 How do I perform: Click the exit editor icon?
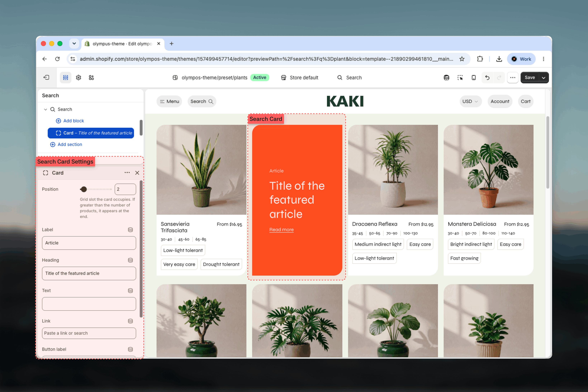click(46, 77)
